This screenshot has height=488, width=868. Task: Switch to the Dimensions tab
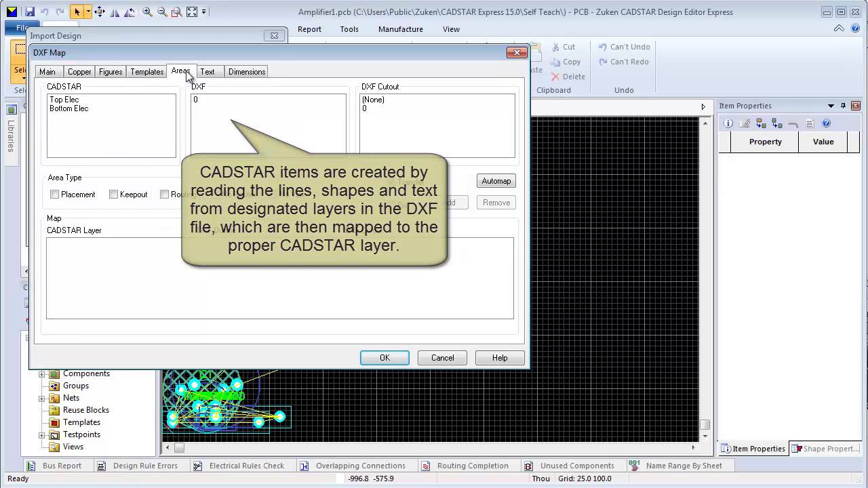click(247, 72)
